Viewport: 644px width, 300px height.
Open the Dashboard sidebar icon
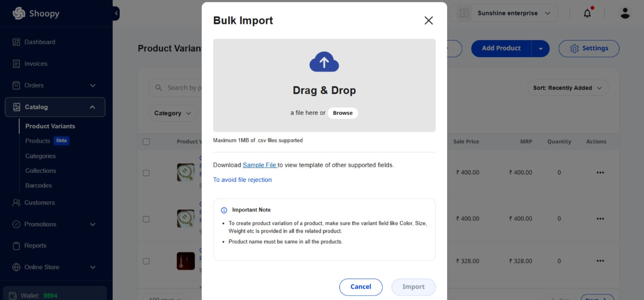16,42
